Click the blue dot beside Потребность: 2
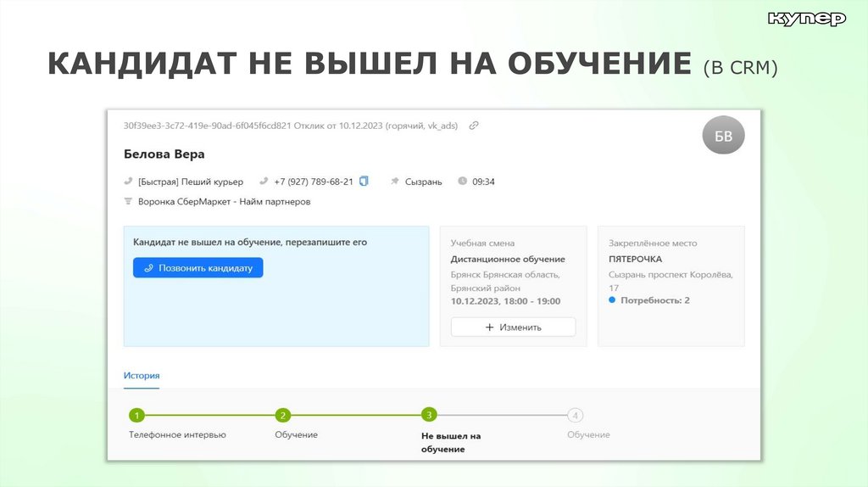The height and width of the screenshot is (487, 868). [612, 299]
